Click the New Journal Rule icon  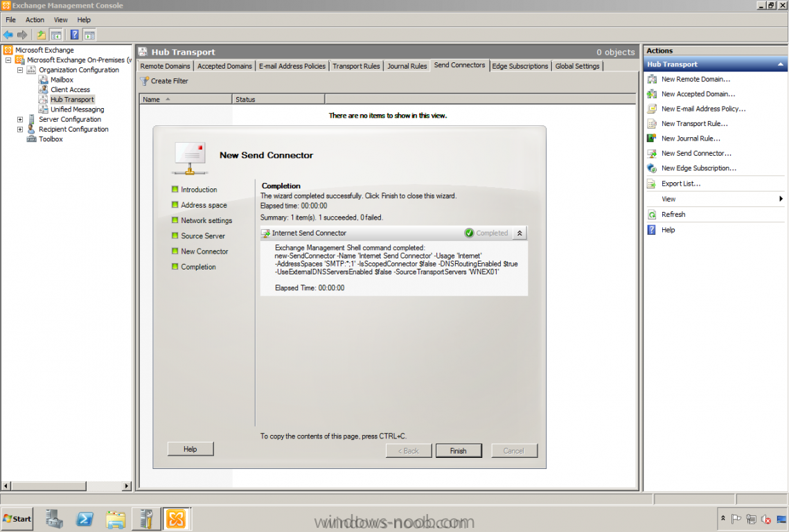coord(652,139)
